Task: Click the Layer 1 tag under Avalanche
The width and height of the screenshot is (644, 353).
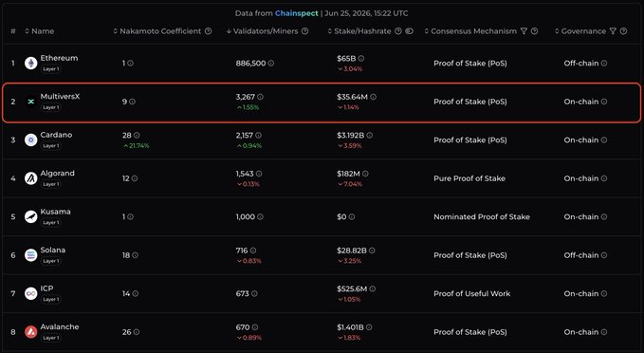Action: click(51, 338)
